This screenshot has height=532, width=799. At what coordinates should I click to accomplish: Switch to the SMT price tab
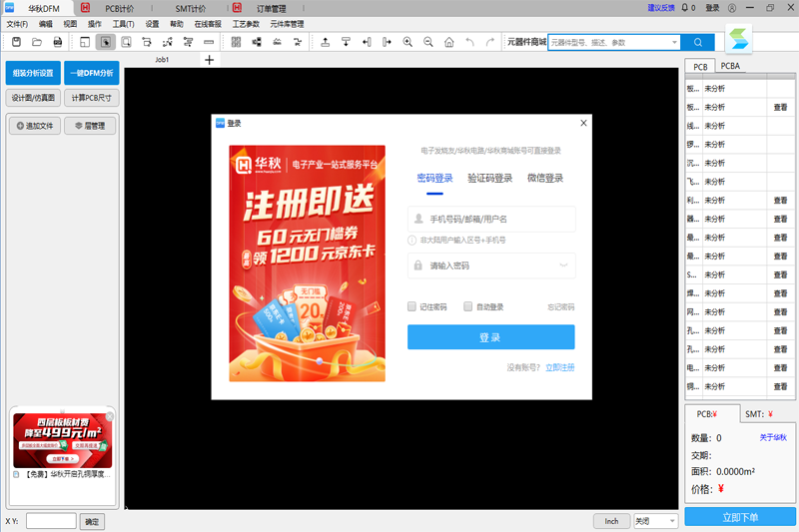point(759,414)
